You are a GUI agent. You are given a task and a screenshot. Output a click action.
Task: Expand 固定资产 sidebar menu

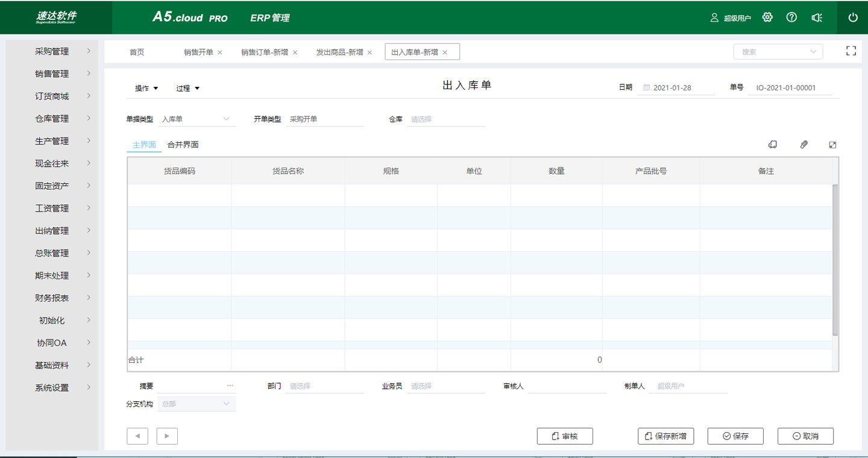[52, 186]
